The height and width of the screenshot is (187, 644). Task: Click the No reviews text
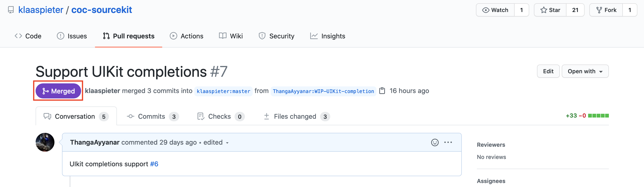491,157
